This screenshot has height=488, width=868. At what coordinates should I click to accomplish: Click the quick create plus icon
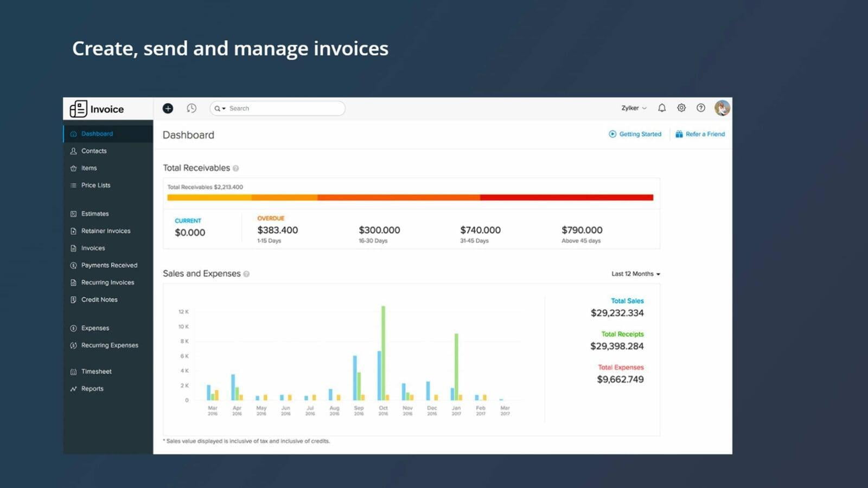(x=168, y=108)
